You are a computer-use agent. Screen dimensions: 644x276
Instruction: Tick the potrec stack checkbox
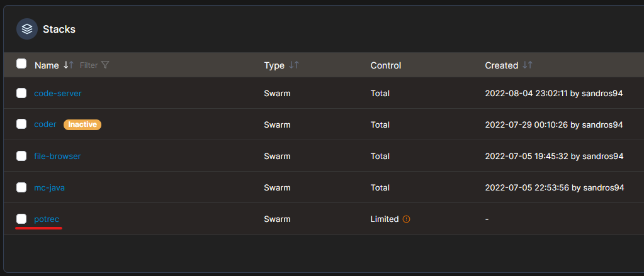(21, 219)
